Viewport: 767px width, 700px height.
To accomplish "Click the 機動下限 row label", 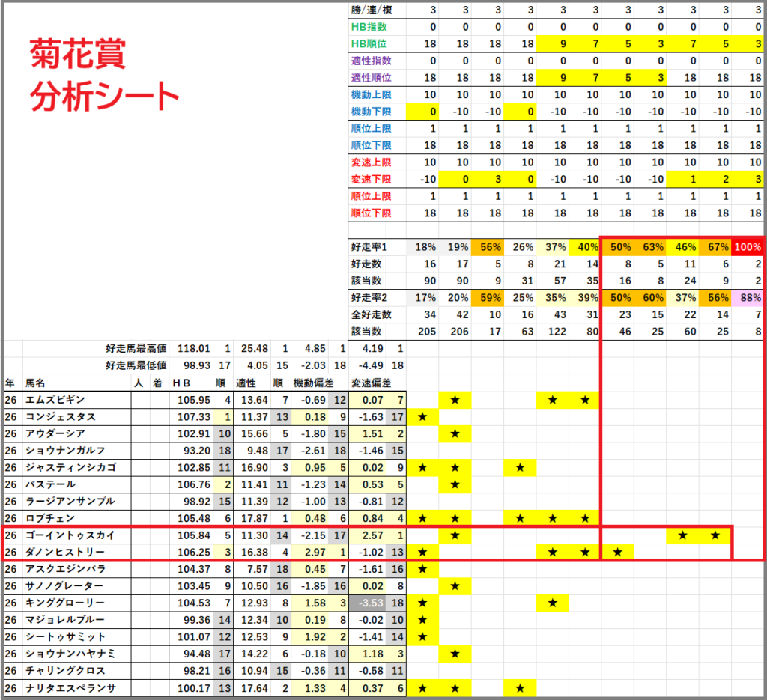I will [371, 112].
